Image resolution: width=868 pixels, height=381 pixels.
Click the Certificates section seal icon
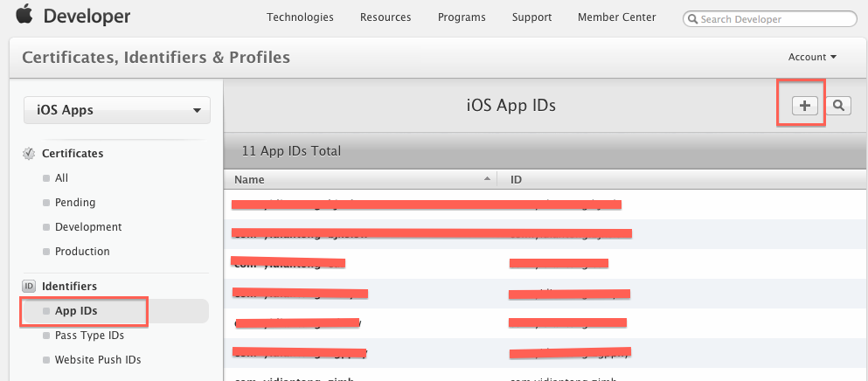click(x=29, y=154)
